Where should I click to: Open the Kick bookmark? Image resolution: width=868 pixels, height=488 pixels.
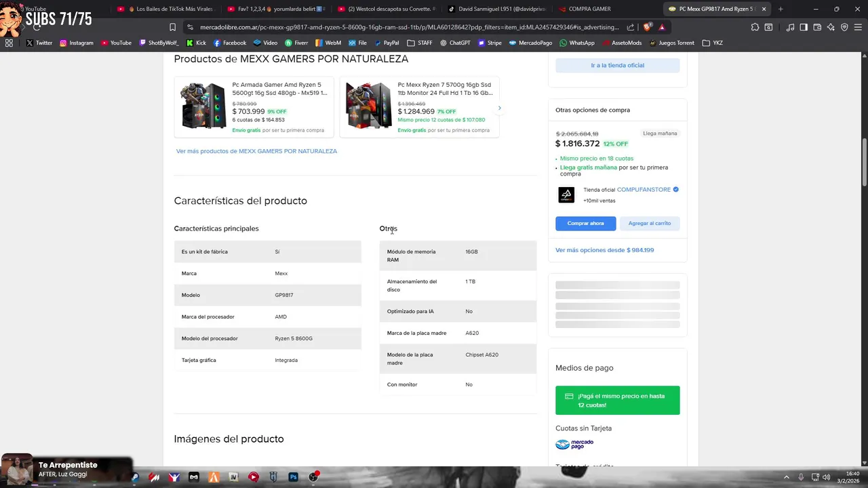(196, 43)
